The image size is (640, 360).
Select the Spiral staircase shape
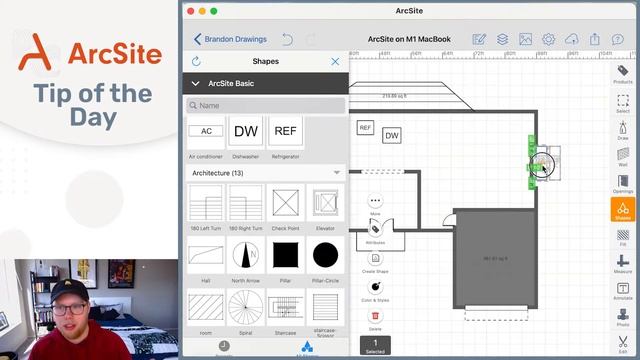(246, 307)
